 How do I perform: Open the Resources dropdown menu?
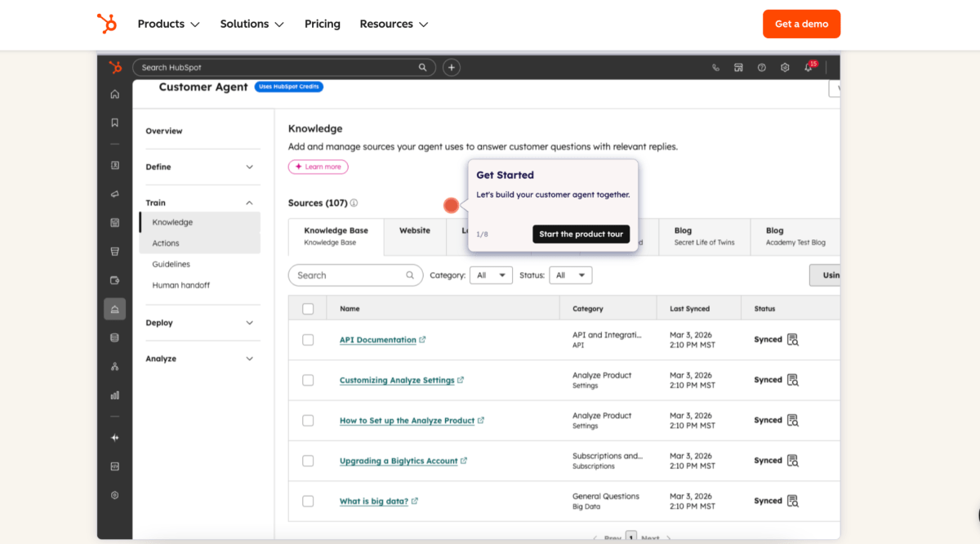394,24
